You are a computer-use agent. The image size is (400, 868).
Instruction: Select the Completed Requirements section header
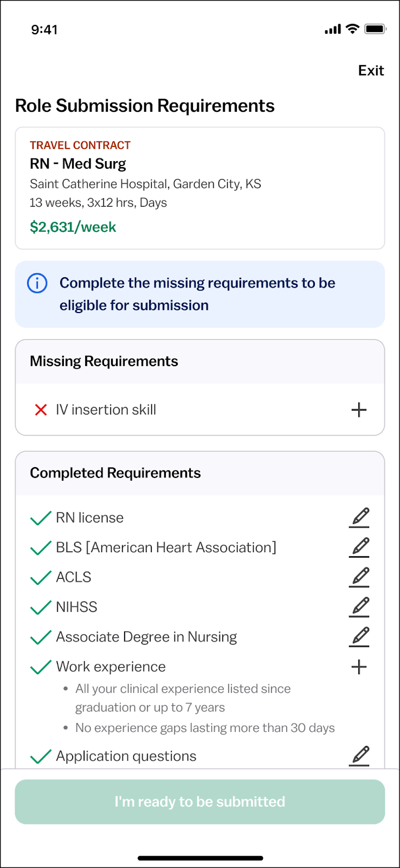(x=200, y=474)
